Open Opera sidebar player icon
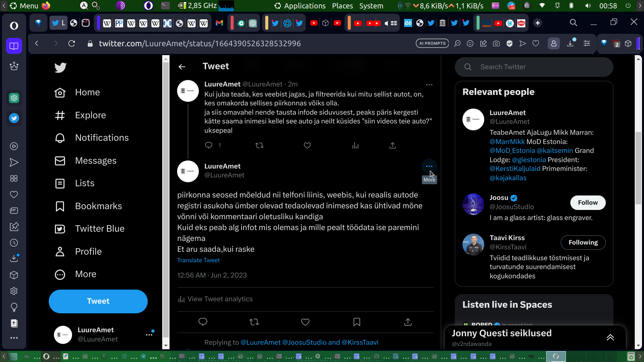Screen dimensions: 644x362 pos(14,146)
